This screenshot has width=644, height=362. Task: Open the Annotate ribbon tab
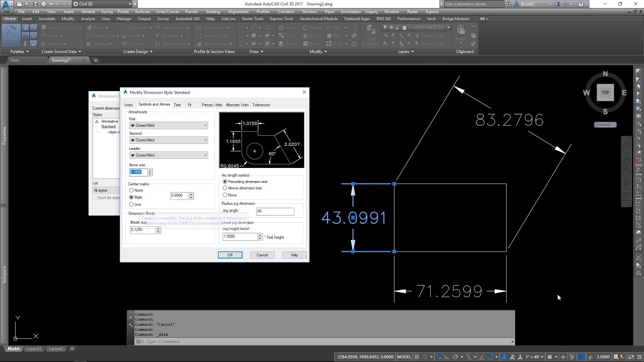click(47, 19)
